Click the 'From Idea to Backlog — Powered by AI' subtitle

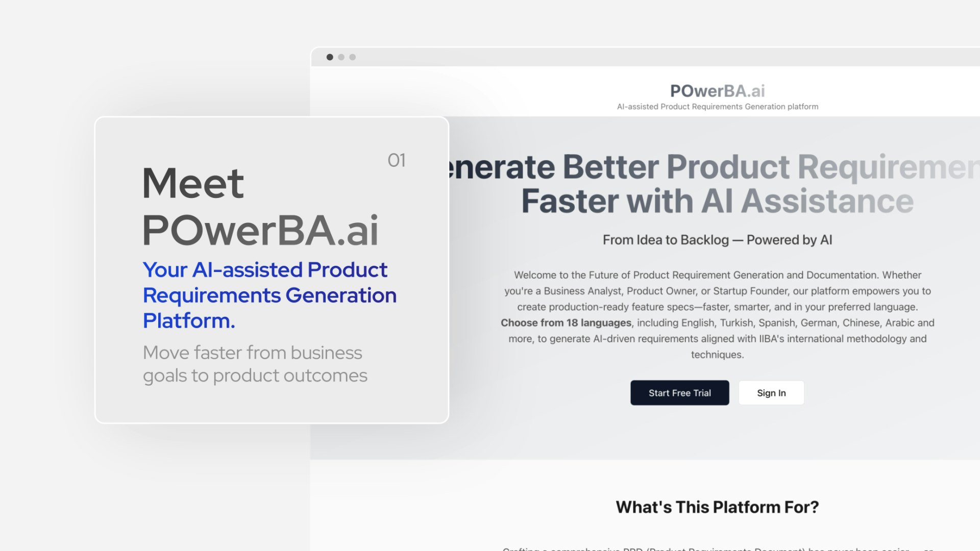[717, 240]
